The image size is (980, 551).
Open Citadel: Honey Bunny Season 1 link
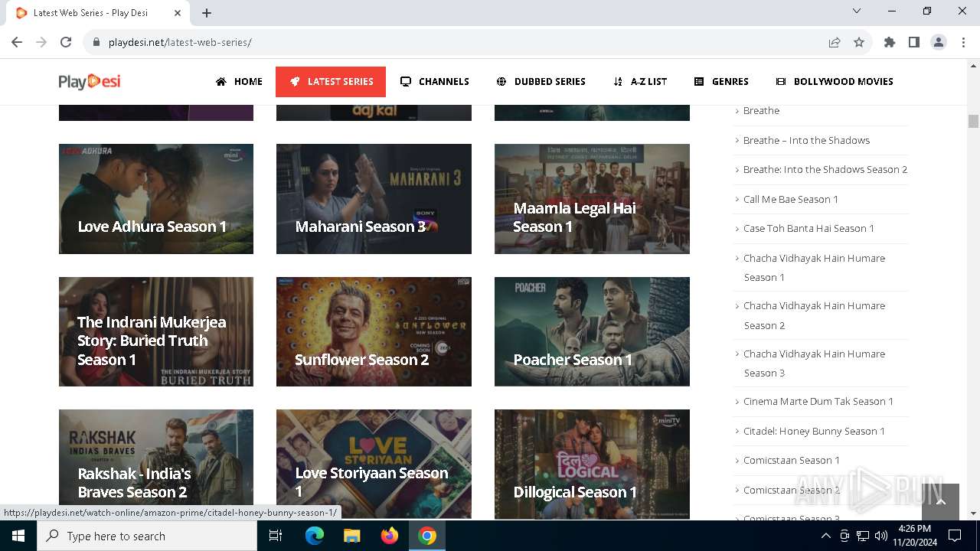coord(814,431)
